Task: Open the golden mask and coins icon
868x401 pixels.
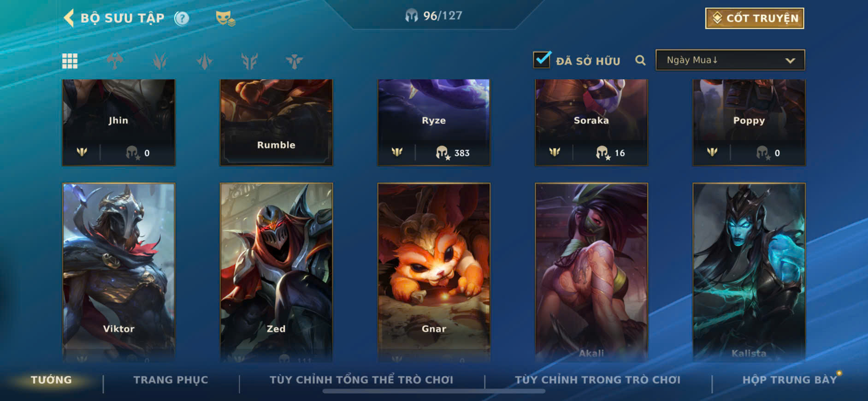Action: [225, 18]
